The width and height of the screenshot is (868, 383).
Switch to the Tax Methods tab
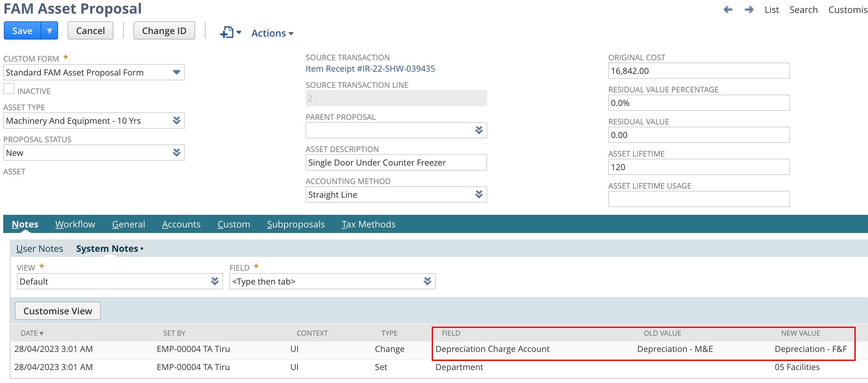(368, 224)
